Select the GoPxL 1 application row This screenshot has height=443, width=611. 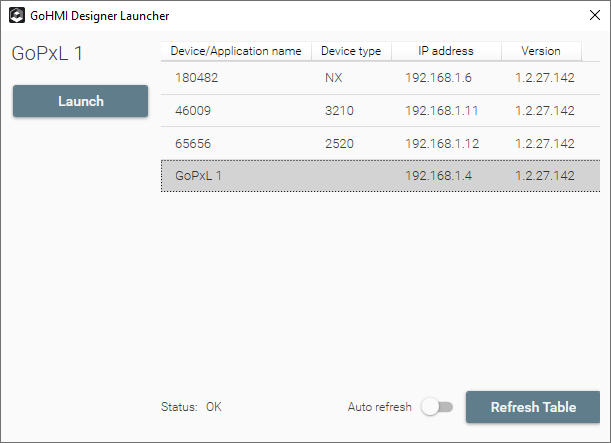tap(198, 176)
